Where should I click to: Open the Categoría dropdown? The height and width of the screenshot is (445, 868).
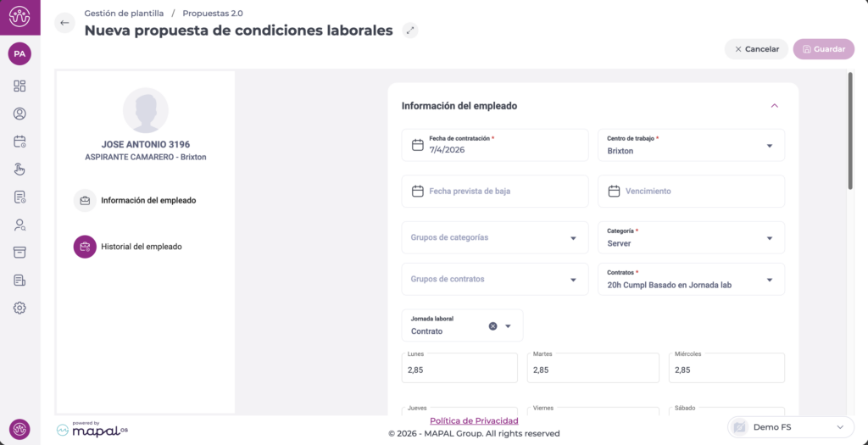[770, 238]
